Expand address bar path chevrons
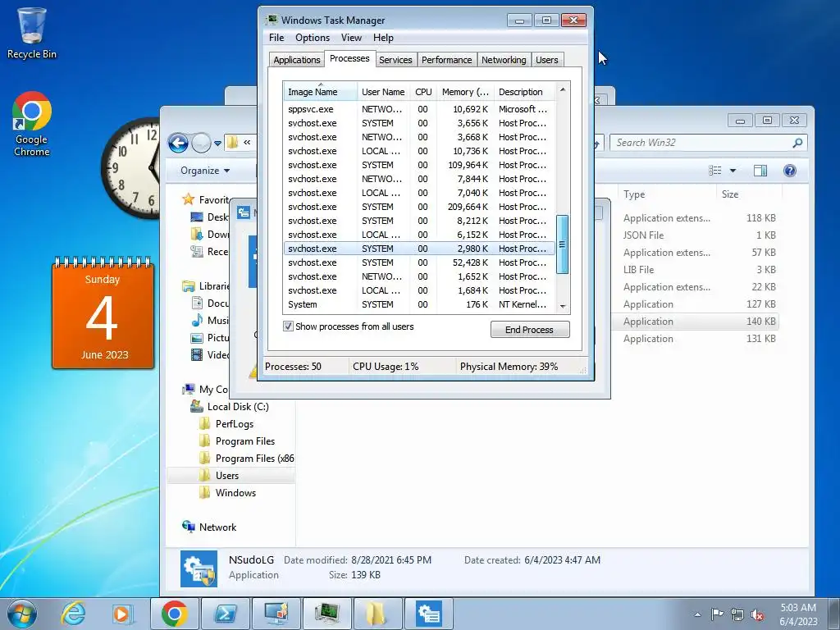The width and height of the screenshot is (840, 630). [x=247, y=143]
